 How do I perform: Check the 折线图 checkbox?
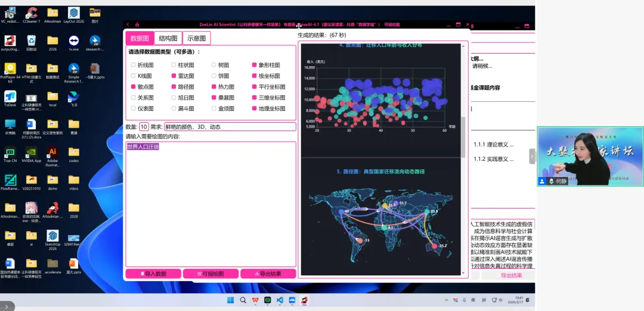[x=133, y=65]
